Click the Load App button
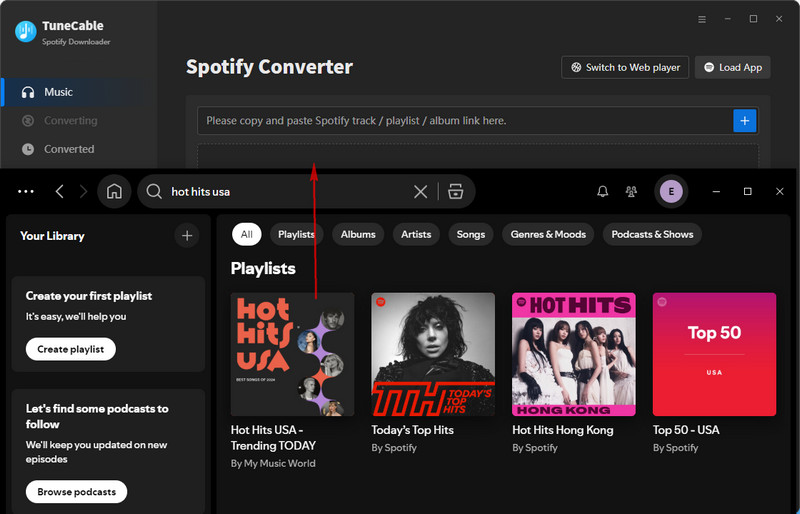Screen dimensions: 800x514 tap(733, 67)
